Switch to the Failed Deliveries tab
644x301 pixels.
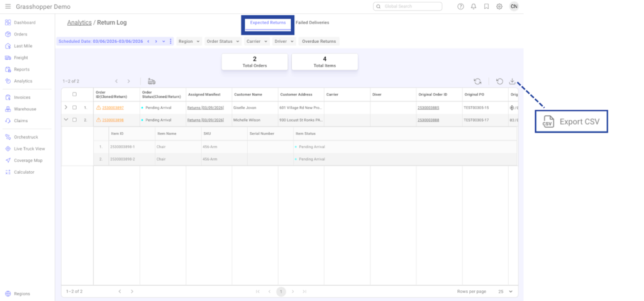[313, 23]
